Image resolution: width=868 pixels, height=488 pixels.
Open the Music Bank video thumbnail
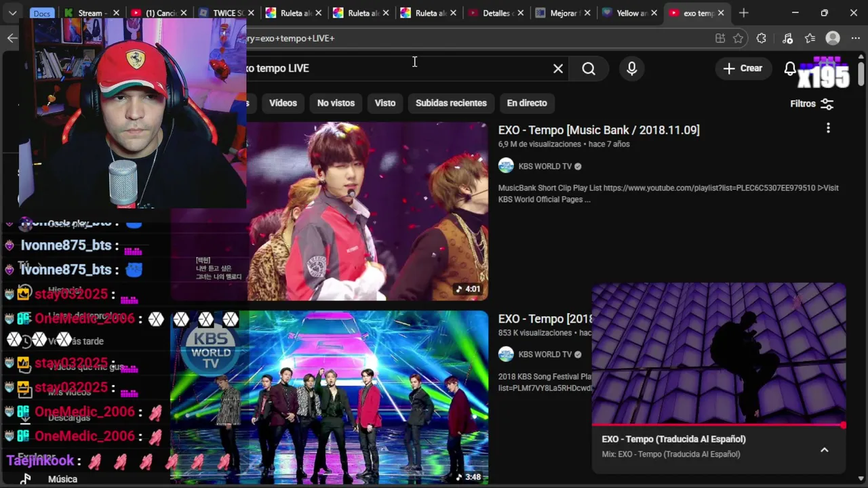tap(367, 211)
